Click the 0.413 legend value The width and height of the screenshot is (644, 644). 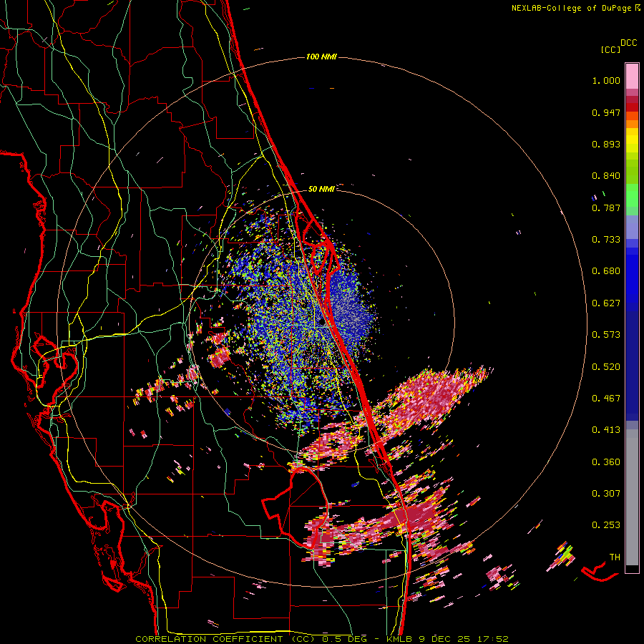(606, 430)
